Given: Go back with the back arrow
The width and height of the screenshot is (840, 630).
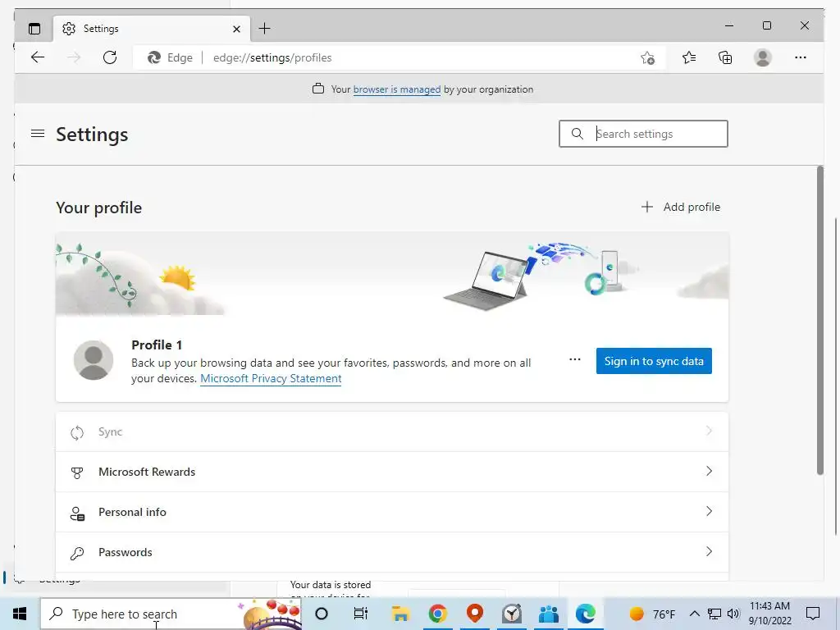Looking at the screenshot, I should coord(38,57).
